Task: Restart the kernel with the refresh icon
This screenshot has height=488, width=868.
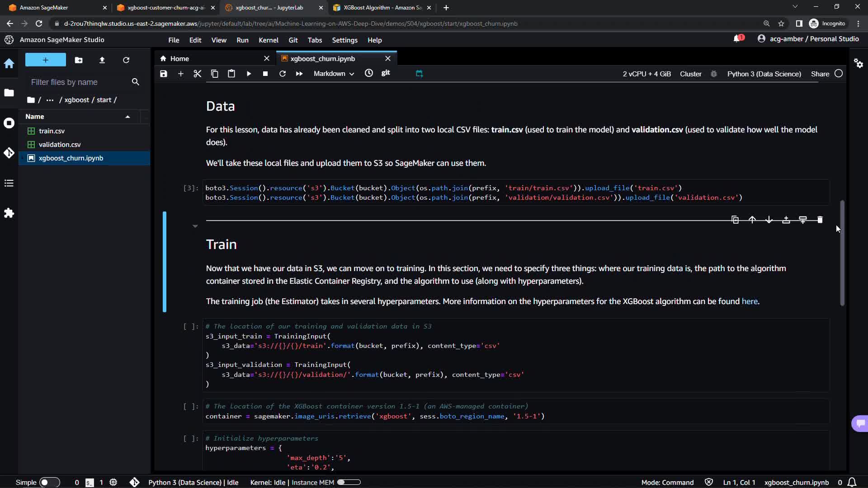Action: tap(283, 74)
